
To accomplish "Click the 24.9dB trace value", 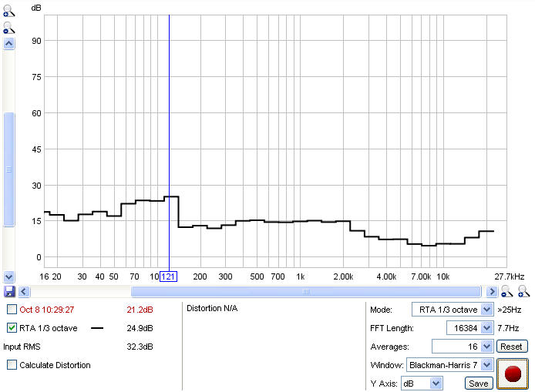I will click(x=140, y=328).
